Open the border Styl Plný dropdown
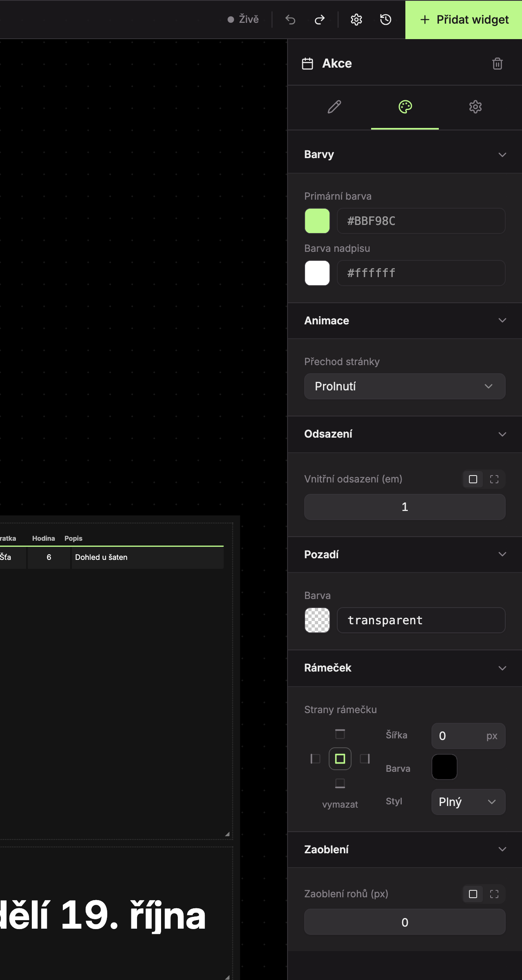Screen dimensions: 522x980 [469, 802]
